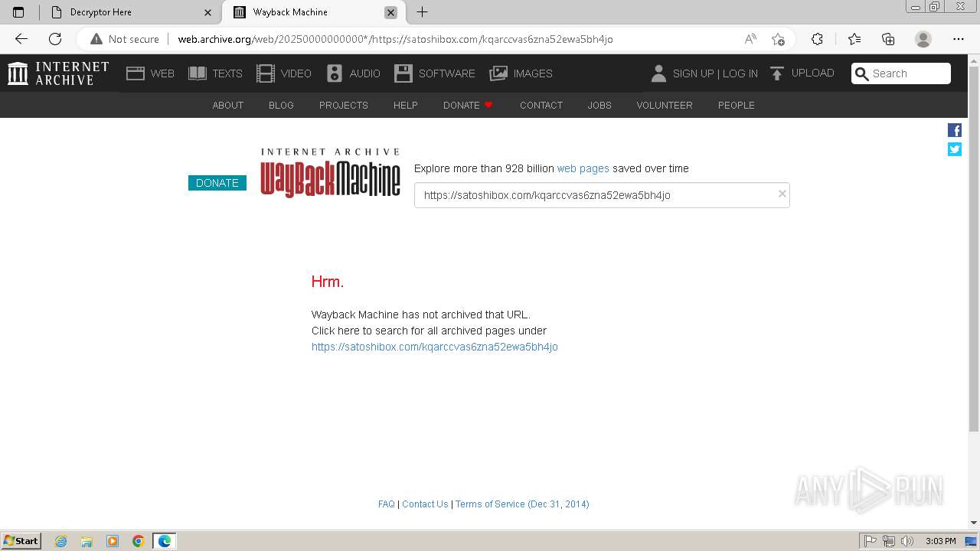Click the browser Back arrow
980x551 pixels.
point(21,39)
